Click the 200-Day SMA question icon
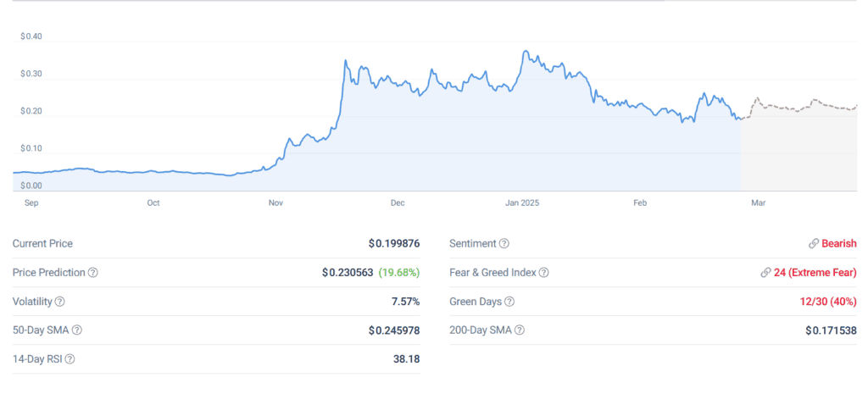 pos(520,330)
